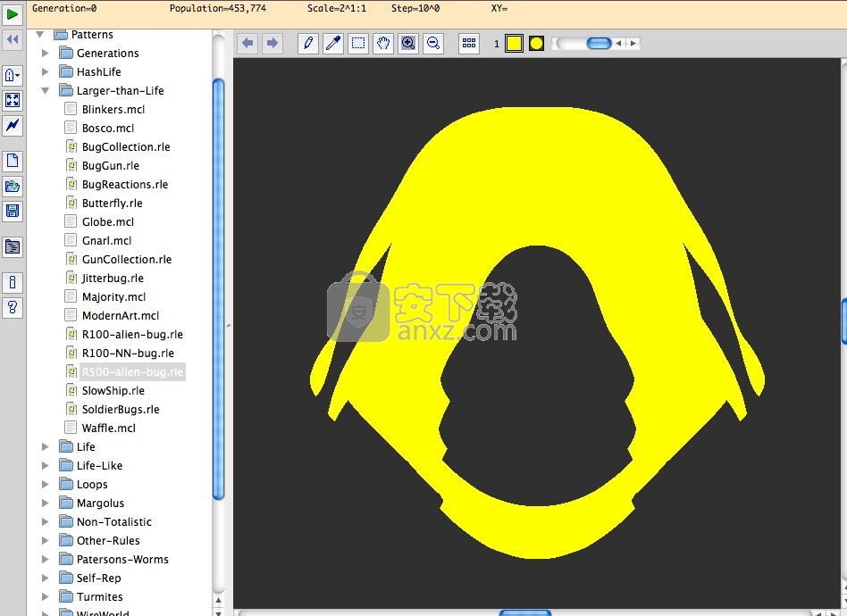The width and height of the screenshot is (847, 616).
Task: Expand the Life folder
Action: pyautogui.click(x=46, y=446)
